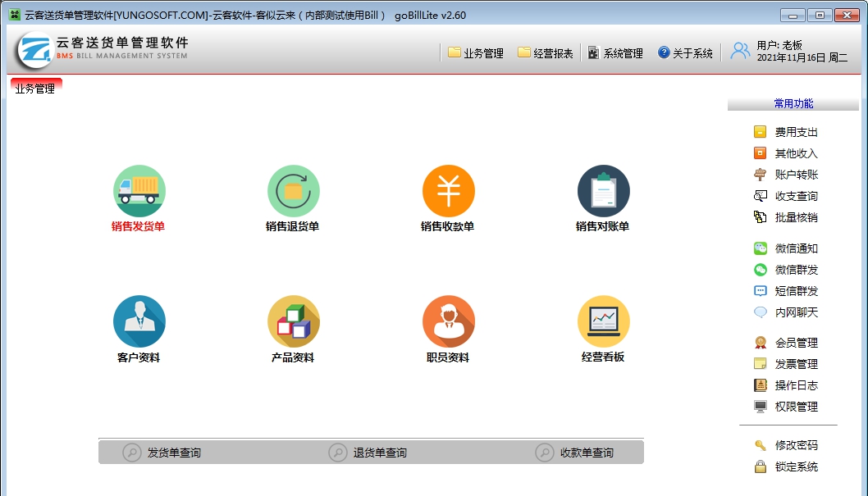Image resolution: width=868 pixels, height=496 pixels.
Task: Click the 发货单查询 search button
Action: (162, 453)
